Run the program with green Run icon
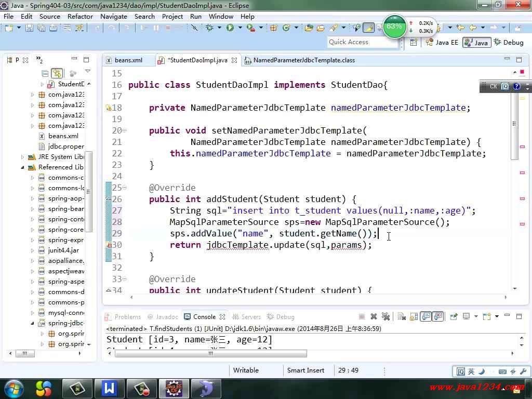 230,28
